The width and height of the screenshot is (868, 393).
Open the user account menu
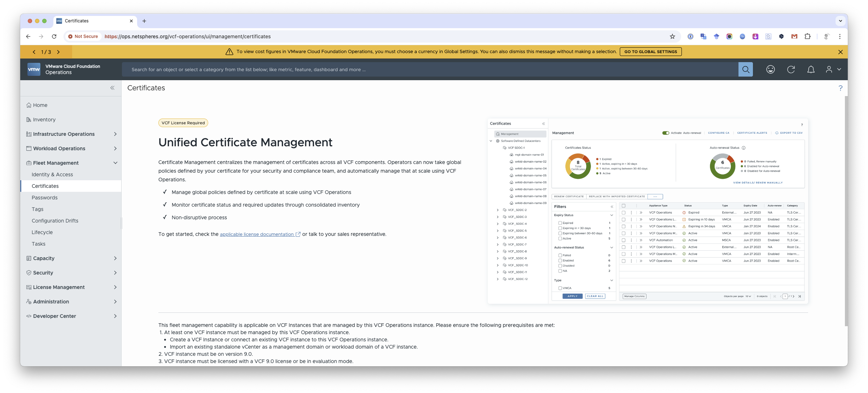(x=833, y=69)
